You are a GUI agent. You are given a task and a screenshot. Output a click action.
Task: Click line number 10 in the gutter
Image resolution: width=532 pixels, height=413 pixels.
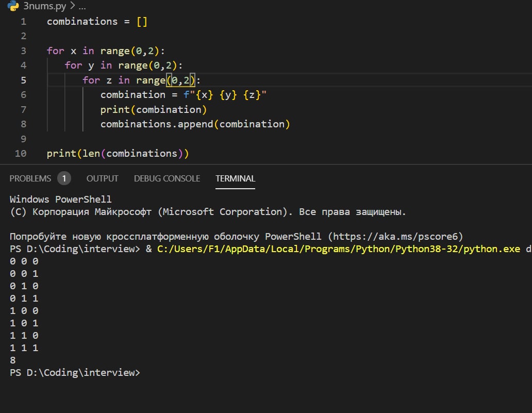pyautogui.click(x=21, y=154)
